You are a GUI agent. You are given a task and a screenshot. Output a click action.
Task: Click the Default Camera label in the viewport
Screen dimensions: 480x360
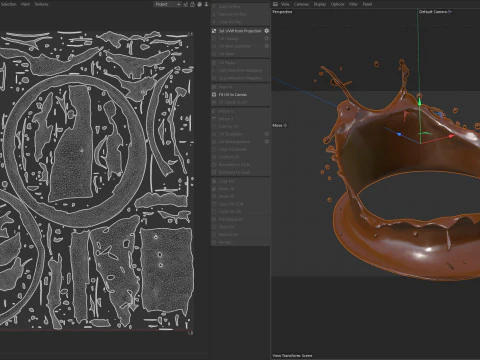pos(435,12)
